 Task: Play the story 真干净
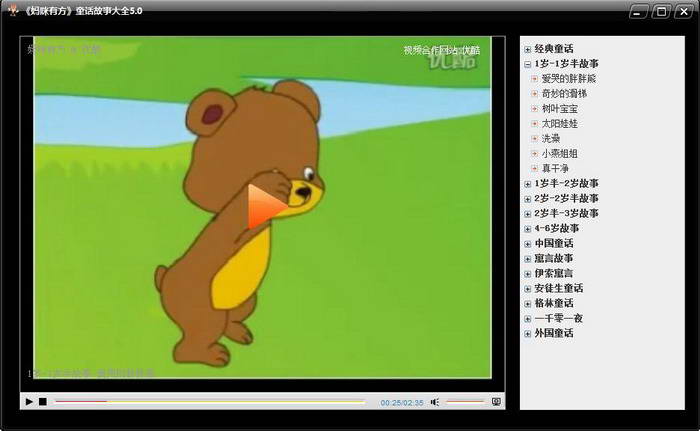[x=555, y=168]
